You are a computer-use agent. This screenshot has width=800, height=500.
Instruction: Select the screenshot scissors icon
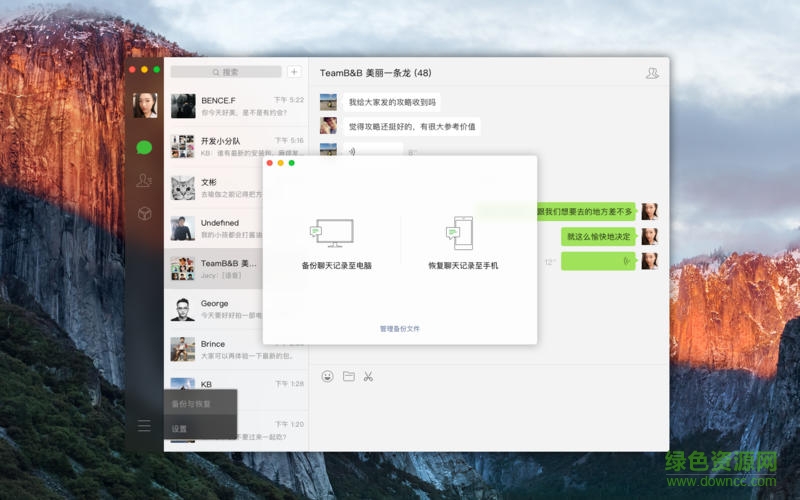tap(368, 377)
